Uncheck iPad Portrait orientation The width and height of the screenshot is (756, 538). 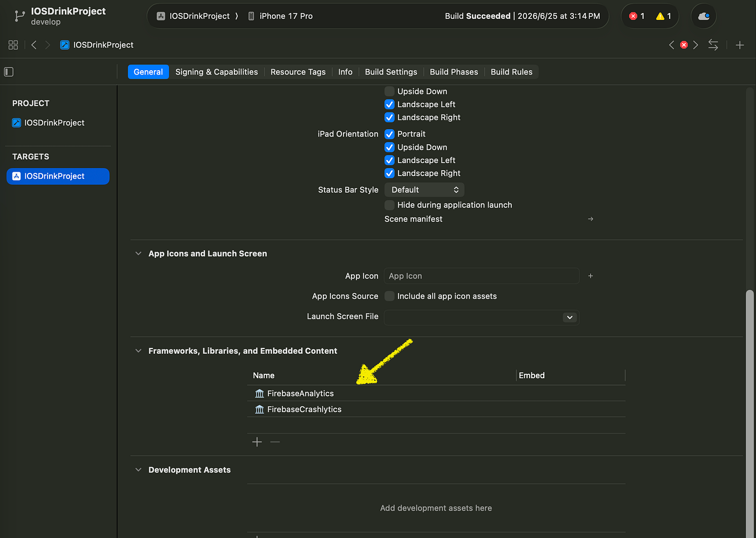coord(389,134)
